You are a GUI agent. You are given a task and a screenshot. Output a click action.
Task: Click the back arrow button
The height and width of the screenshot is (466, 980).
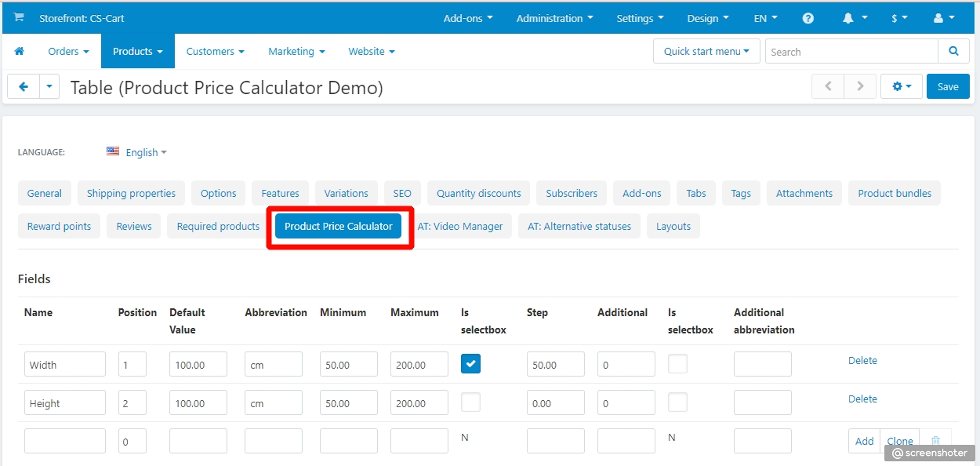[24, 87]
